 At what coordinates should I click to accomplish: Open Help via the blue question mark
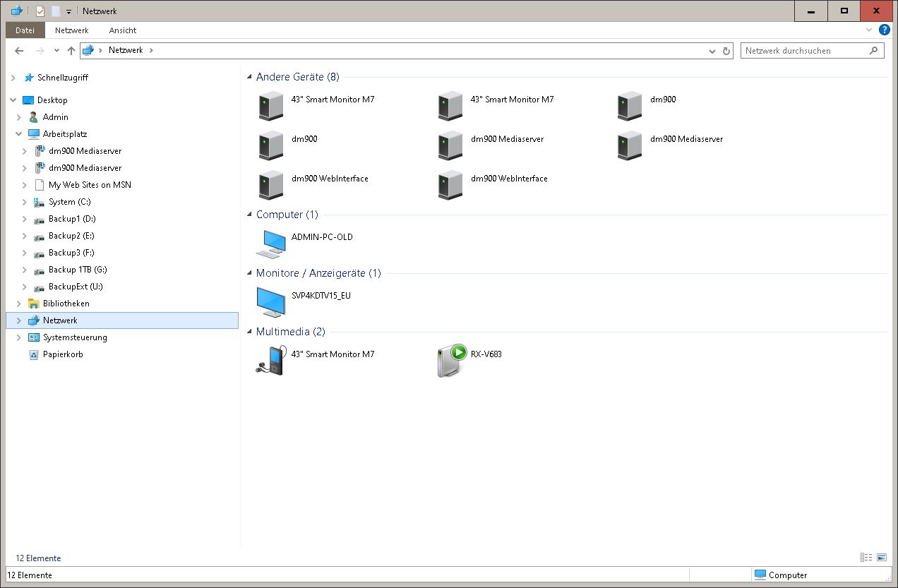click(x=884, y=30)
